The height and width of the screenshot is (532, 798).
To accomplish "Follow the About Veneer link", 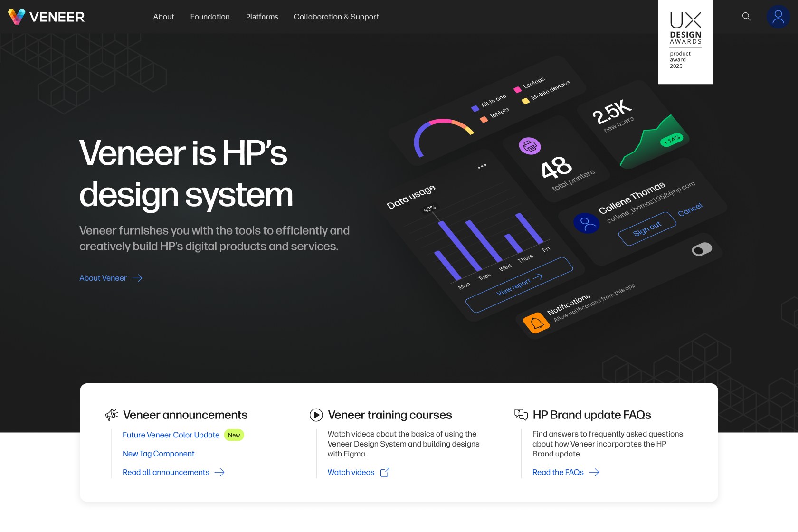I will pos(103,278).
